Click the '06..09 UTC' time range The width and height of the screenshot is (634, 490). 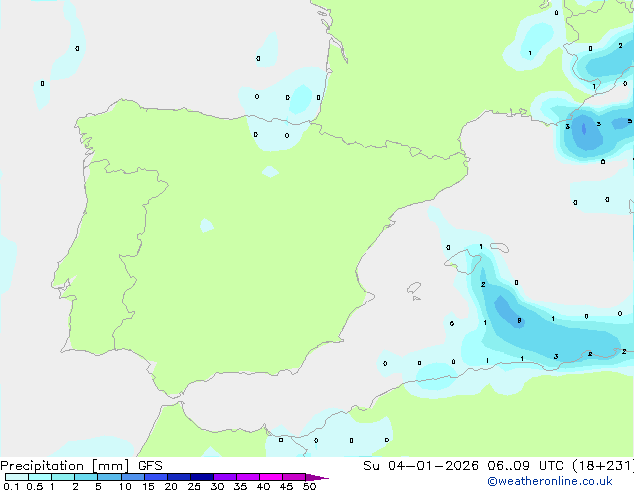[x=525, y=466]
